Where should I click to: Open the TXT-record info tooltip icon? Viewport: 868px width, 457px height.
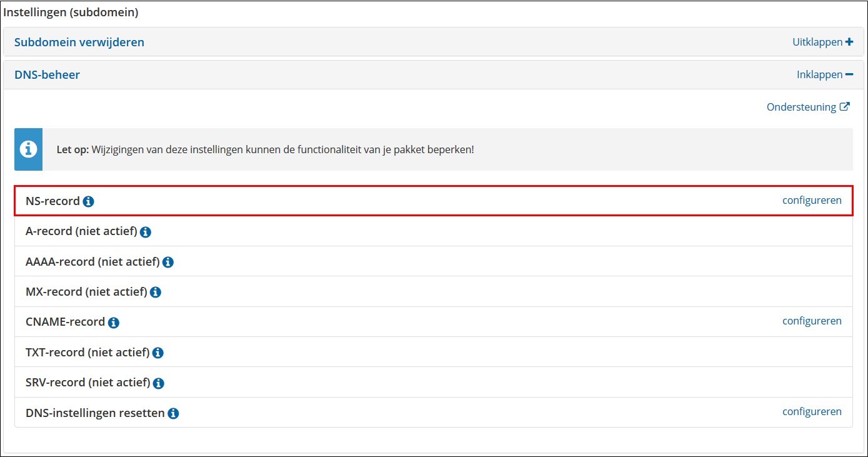pyautogui.click(x=158, y=353)
